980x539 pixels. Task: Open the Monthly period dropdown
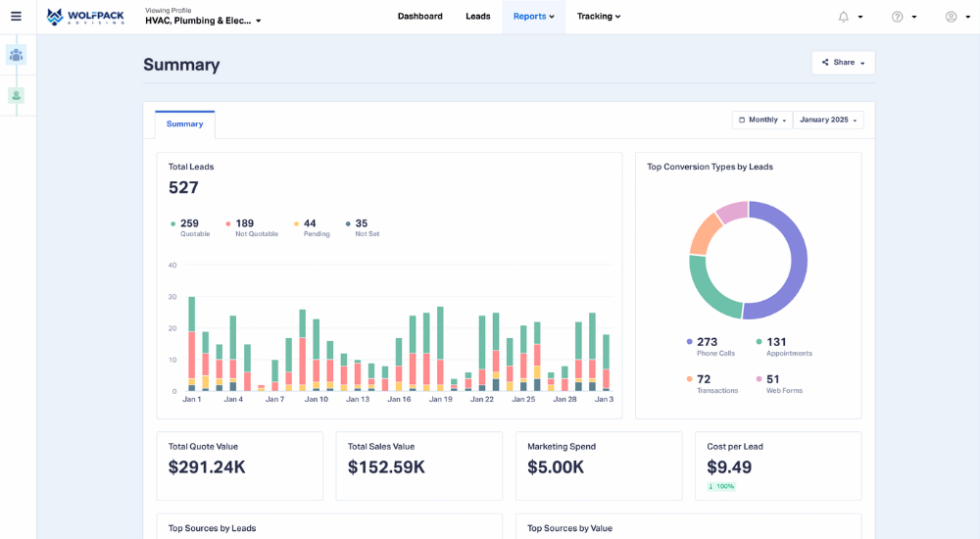pos(762,120)
